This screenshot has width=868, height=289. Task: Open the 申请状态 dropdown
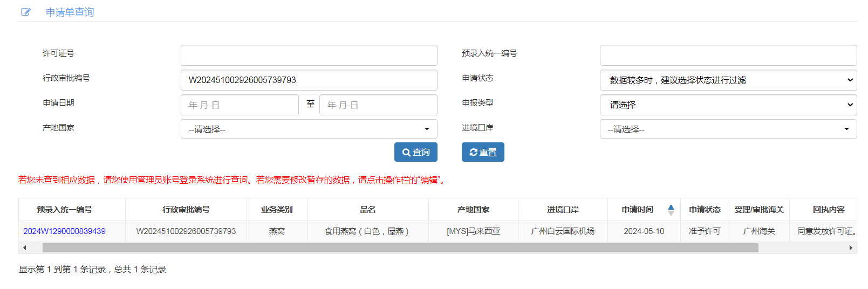click(728, 80)
